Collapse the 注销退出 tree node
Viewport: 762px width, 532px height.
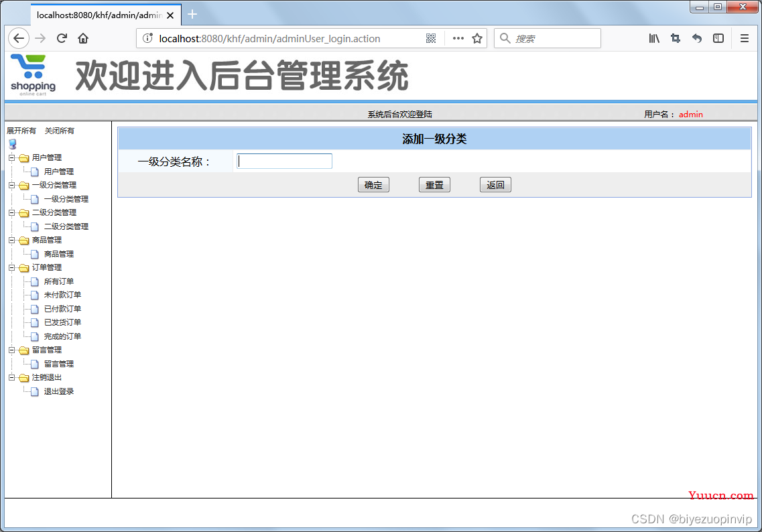click(x=11, y=377)
